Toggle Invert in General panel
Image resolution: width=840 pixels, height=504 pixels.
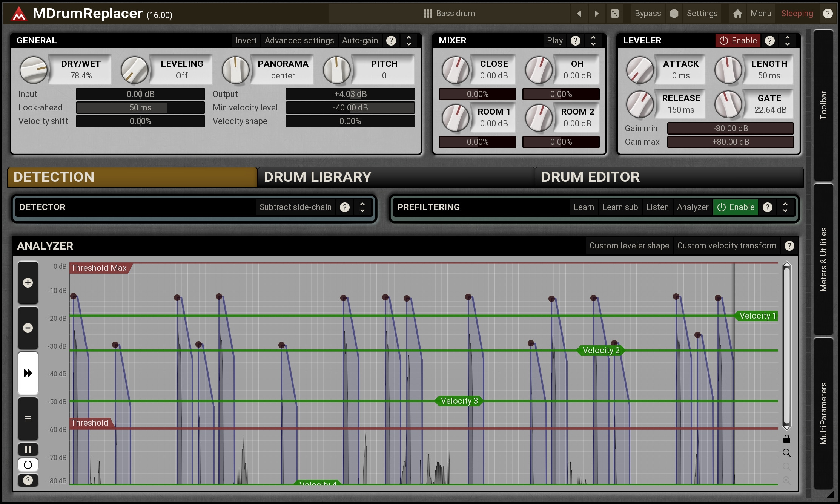tap(246, 41)
